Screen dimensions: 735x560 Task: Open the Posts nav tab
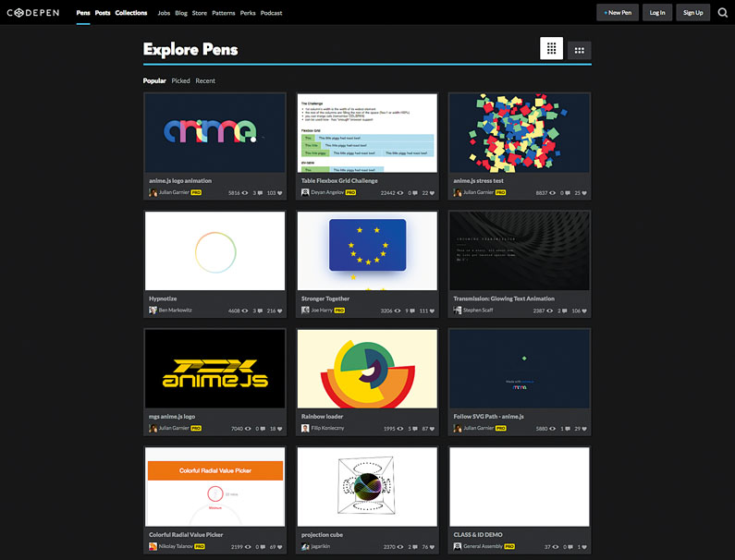[103, 13]
